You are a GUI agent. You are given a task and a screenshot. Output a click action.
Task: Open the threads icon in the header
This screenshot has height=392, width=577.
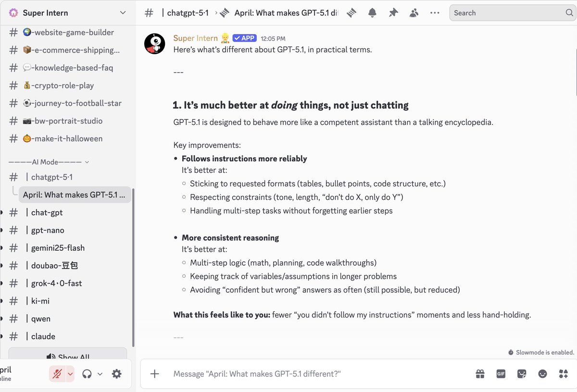[x=351, y=13]
